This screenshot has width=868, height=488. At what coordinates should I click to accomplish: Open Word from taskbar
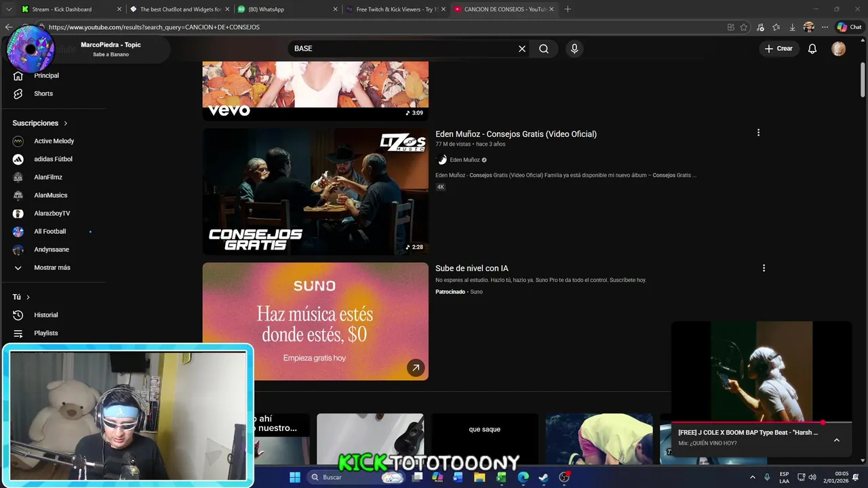click(458, 477)
